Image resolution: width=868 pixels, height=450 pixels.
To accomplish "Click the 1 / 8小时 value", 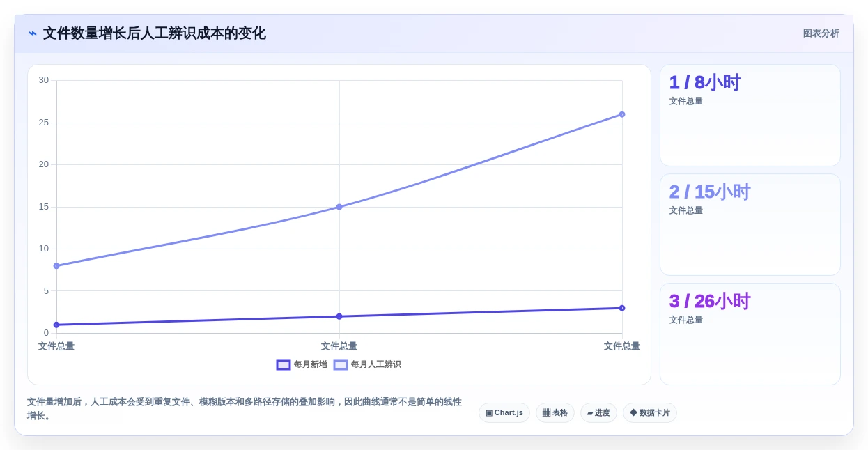I will 705,82.
